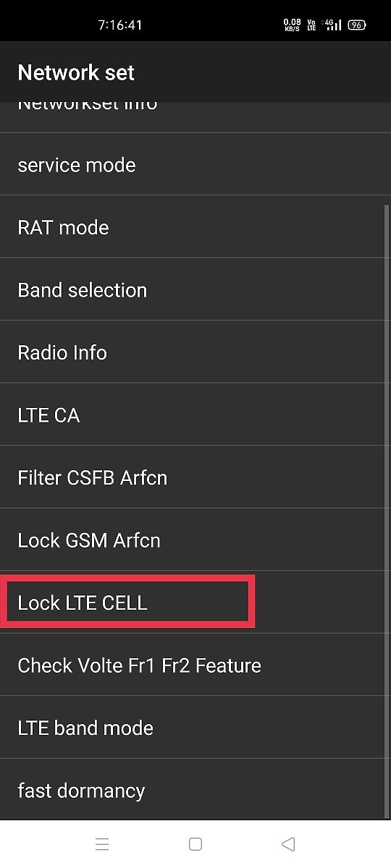Tap the Android back navigation icon
The height and width of the screenshot is (868, 391).
(x=288, y=843)
